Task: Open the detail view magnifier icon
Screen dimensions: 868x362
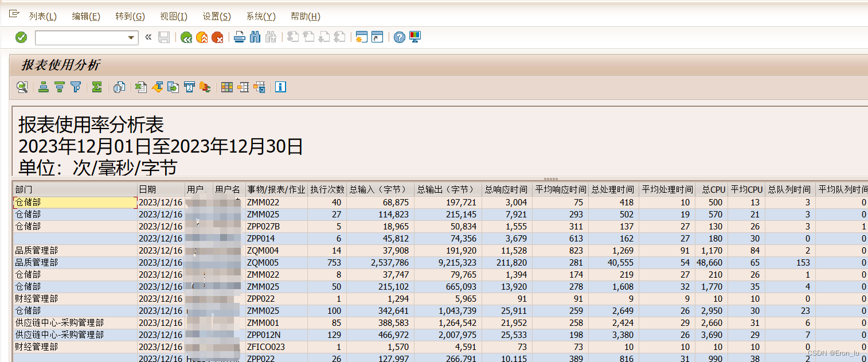Action: 22,87
